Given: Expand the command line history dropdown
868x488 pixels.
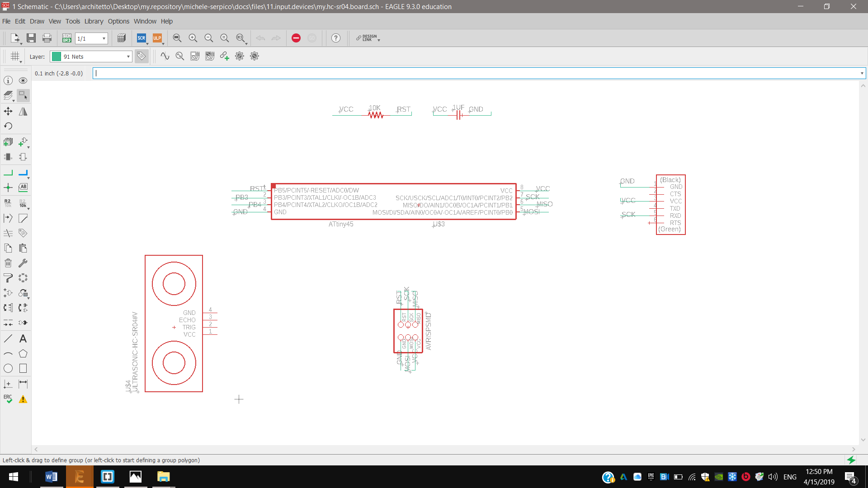Looking at the screenshot, I should [x=862, y=73].
